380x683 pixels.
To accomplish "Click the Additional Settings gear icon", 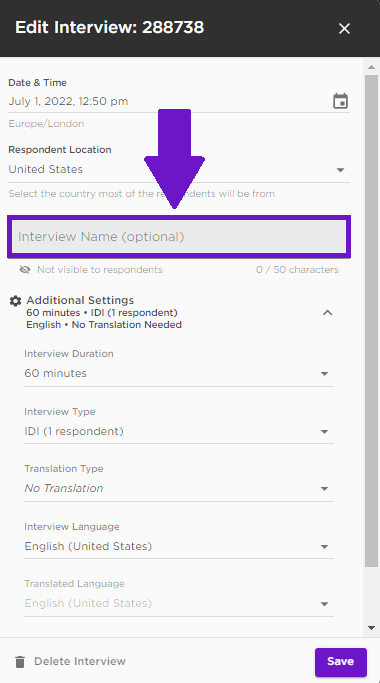I will click(15, 301).
